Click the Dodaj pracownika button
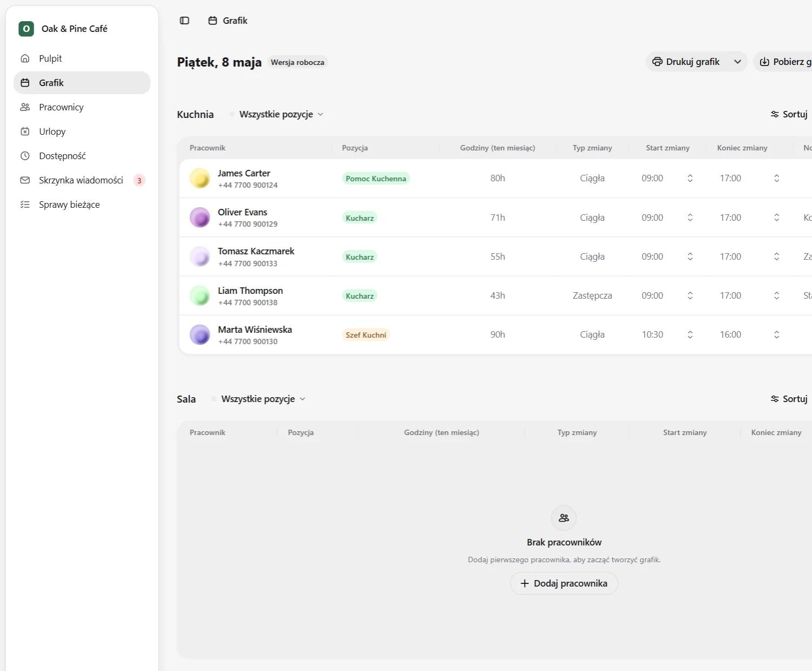Image resolution: width=812 pixels, height=671 pixels. click(x=564, y=583)
